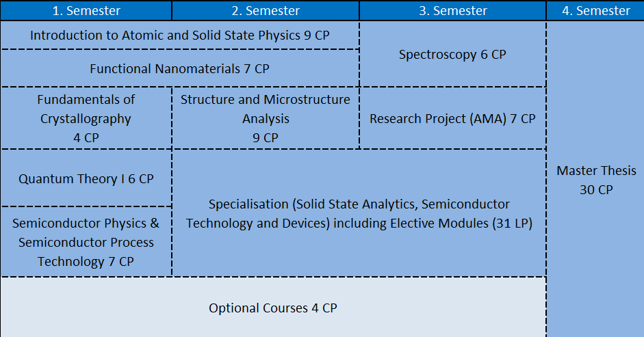Open the 3. Semester column header
Image resolution: width=644 pixels, height=337 pixels.
coord(453,10)
